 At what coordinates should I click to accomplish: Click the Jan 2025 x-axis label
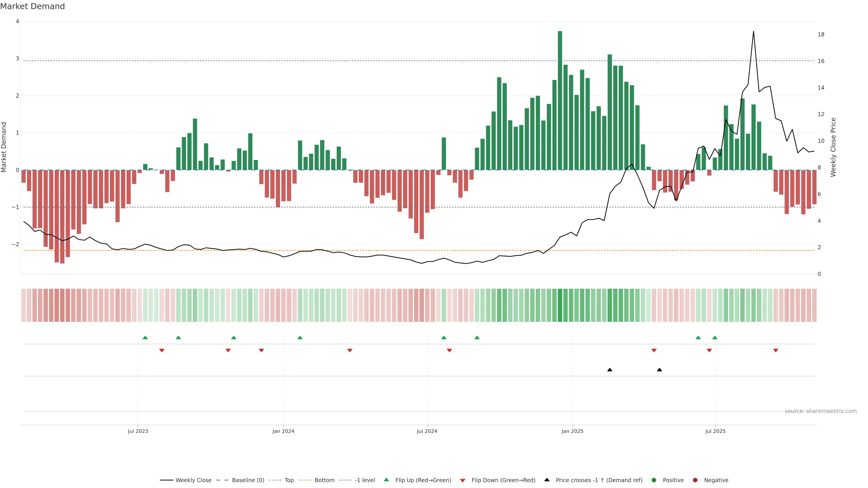click(572, 431)
